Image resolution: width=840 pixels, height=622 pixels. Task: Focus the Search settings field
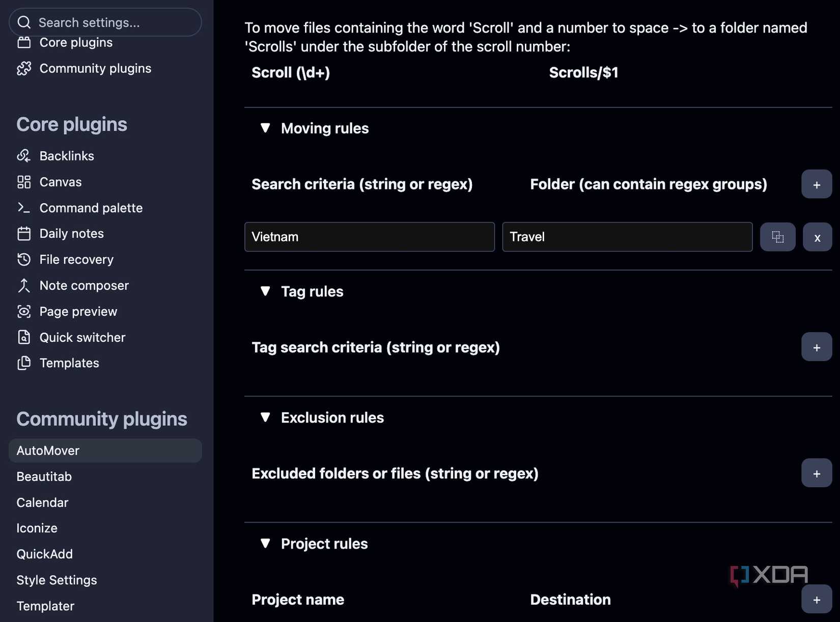coord(105,22)
